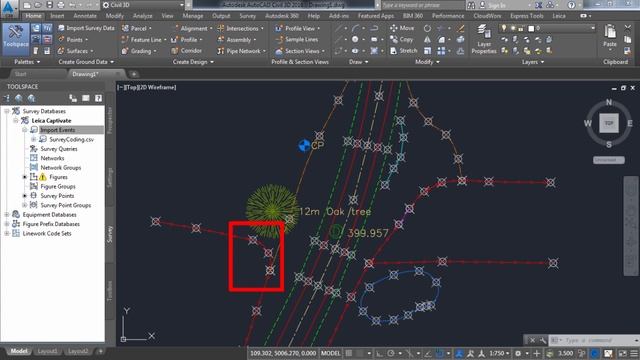Screen dimensions: 640x360
Task: Click the Profile tool
Action: pos(187,40)
